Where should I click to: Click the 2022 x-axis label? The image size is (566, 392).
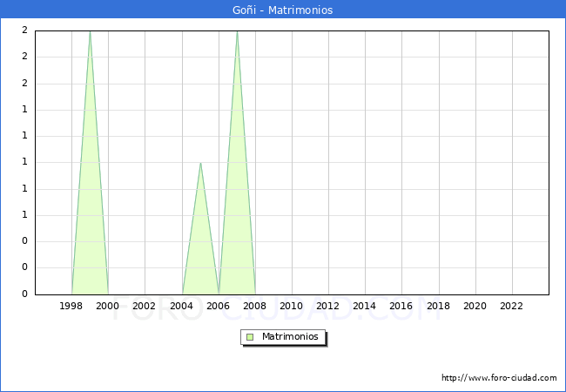[511, 306]
